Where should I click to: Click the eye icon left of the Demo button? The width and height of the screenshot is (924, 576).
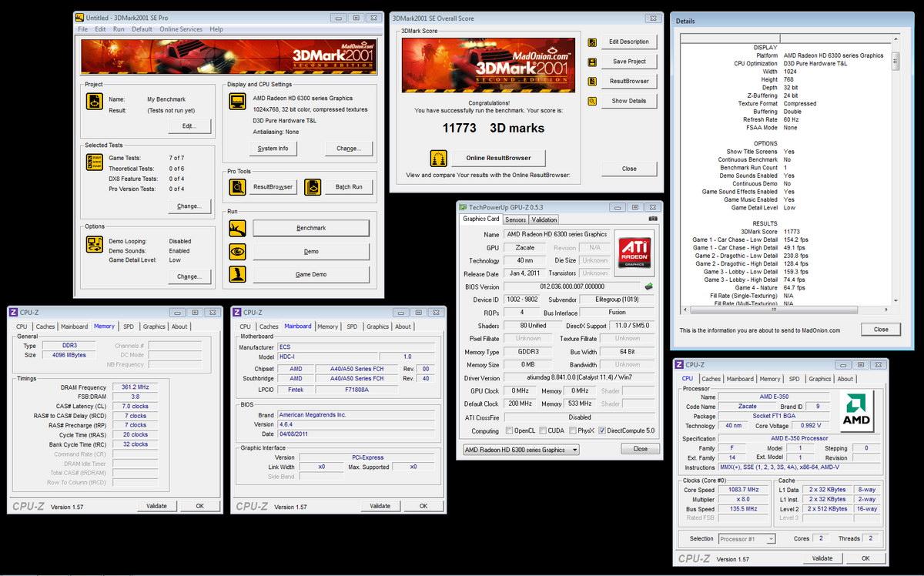coord(238,251)
